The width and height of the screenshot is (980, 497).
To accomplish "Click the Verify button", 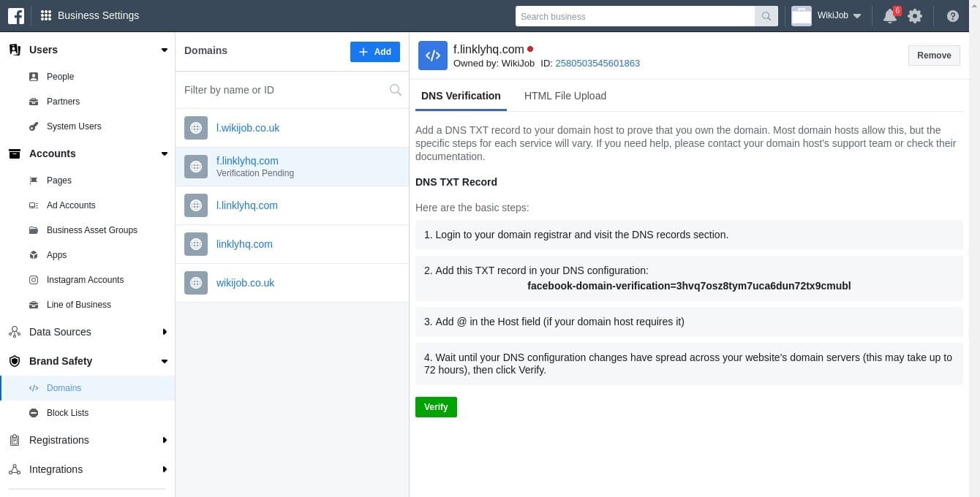I will click(436, 407).
